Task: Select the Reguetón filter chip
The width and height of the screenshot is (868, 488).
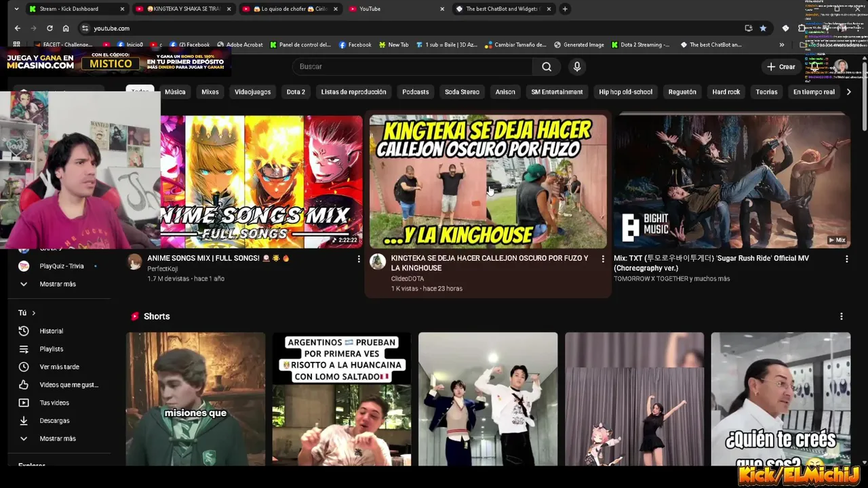Action: point(682,91)
